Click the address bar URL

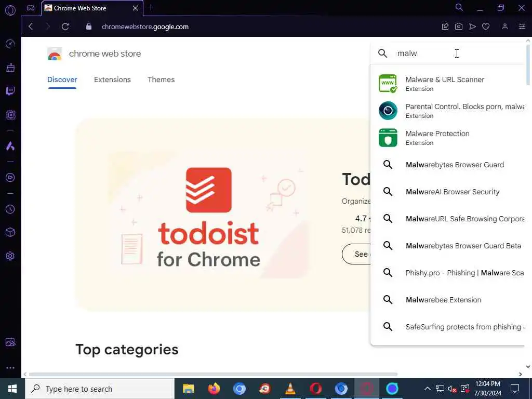(x=145, y=27)
